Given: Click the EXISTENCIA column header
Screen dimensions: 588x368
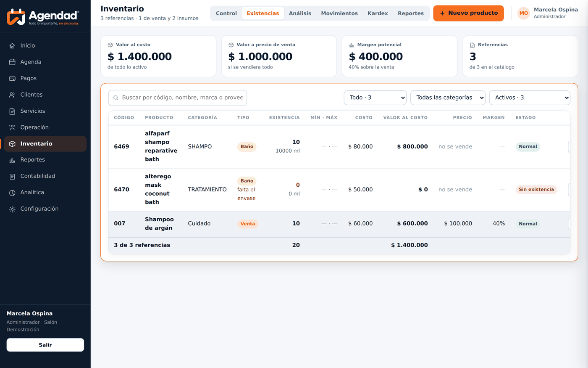Looking at the screenshot, I should (x=284, y=118).
